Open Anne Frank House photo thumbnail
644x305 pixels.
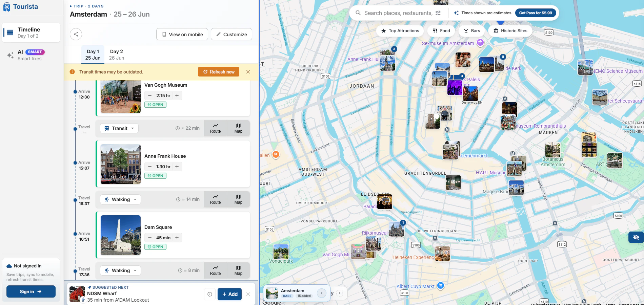tap(121, 164)
